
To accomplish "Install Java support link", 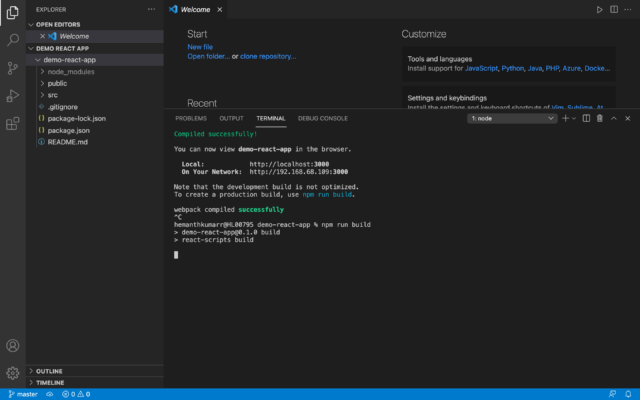I will (535, 68).
